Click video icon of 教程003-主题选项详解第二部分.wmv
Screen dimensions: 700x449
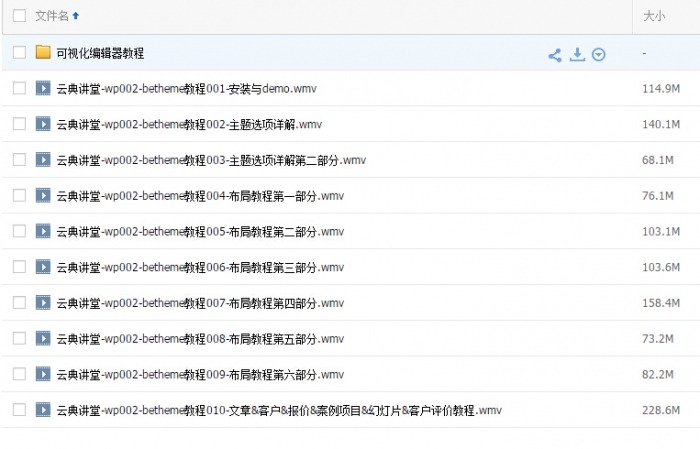point(43,159)
